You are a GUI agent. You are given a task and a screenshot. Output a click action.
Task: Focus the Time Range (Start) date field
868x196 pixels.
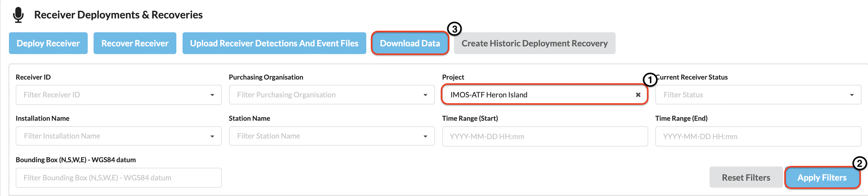click(x=545, y=136)
